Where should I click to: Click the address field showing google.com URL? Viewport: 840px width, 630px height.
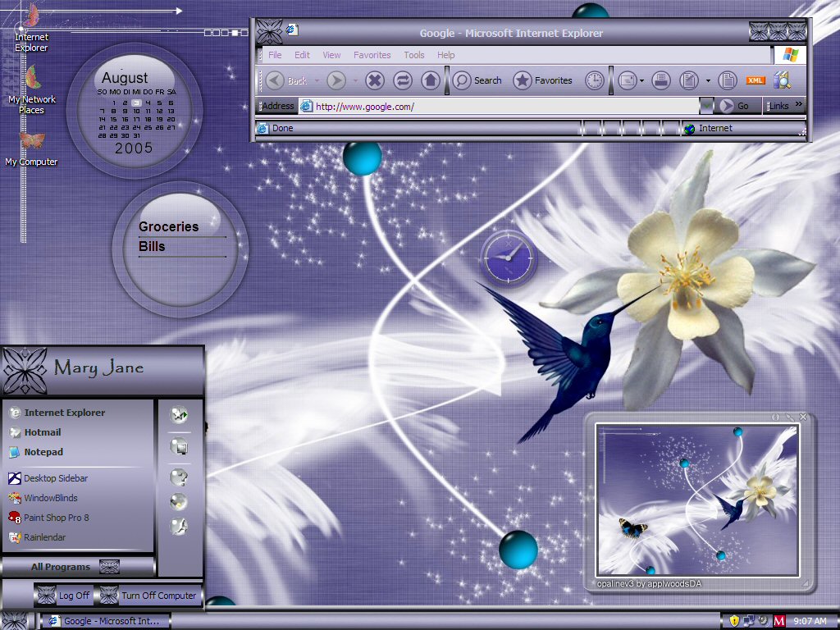(500, 106)
